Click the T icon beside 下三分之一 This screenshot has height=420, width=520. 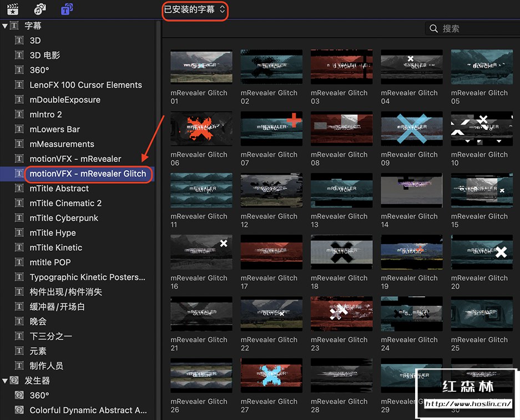coord(19,336)
